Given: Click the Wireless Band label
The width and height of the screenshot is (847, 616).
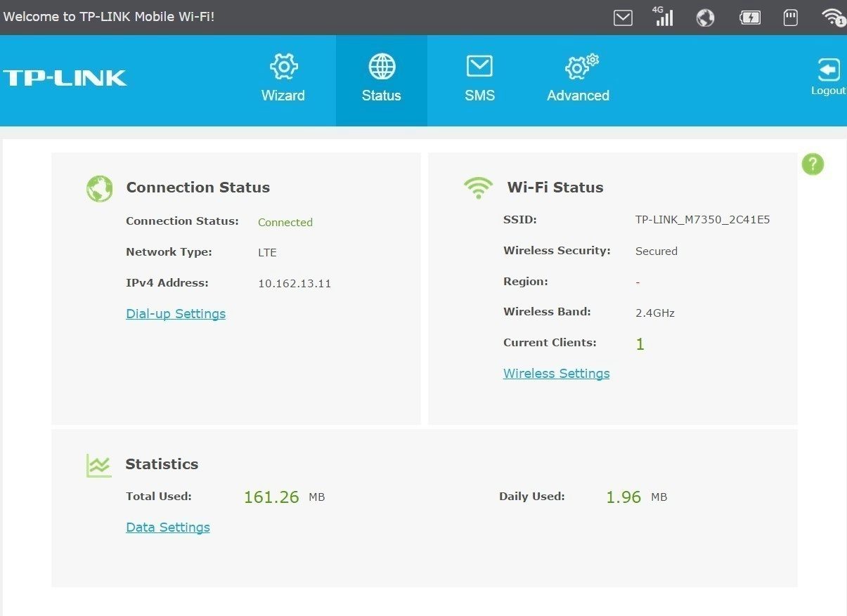Looking at the screenshot, I should (547, 312).
